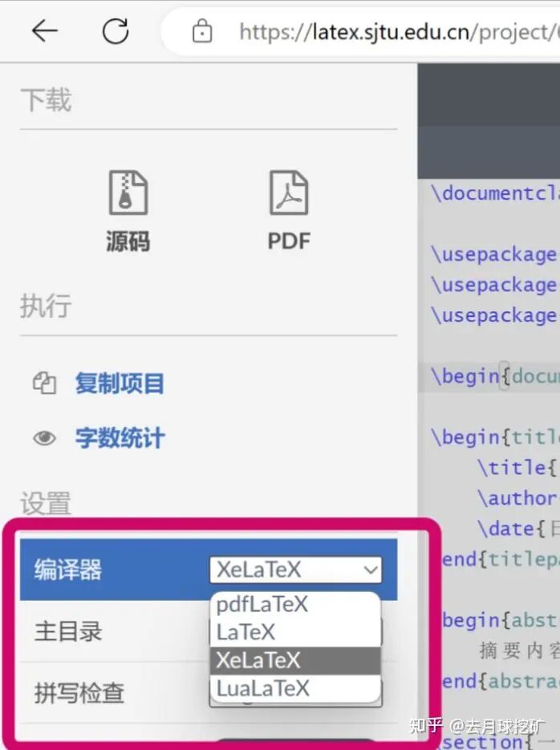Click the \begin{document} fold marker
Viewport: 560px width, 750px height.
point(505,376)
